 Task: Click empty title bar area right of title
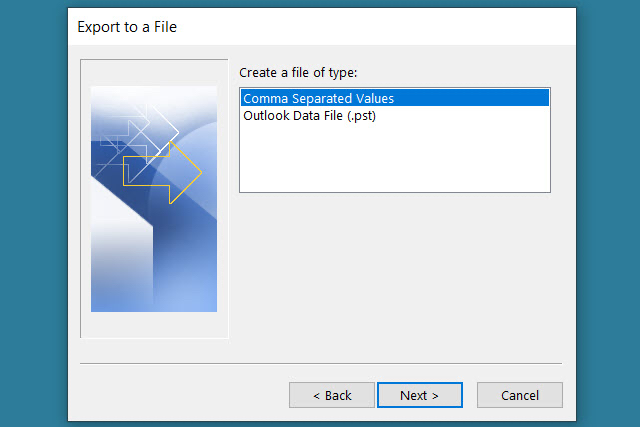400,26
